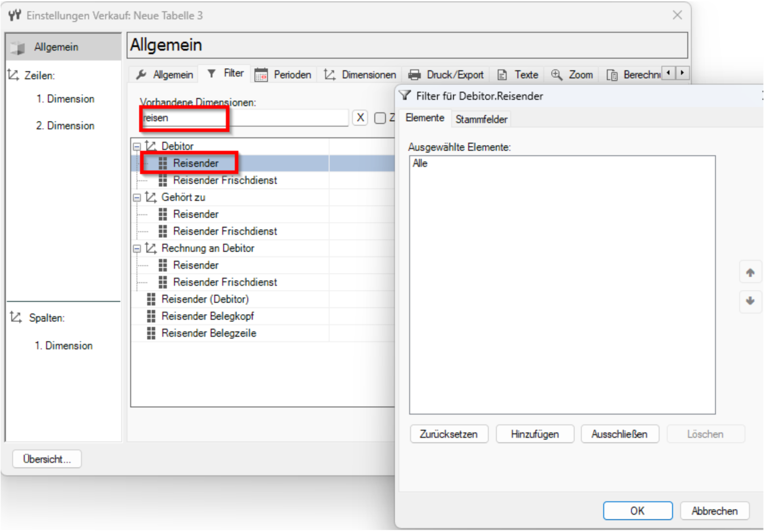The image size is (764, 532).
Task: Toggle the checkbox beside the clear button
Action: [x=380, y=118]
